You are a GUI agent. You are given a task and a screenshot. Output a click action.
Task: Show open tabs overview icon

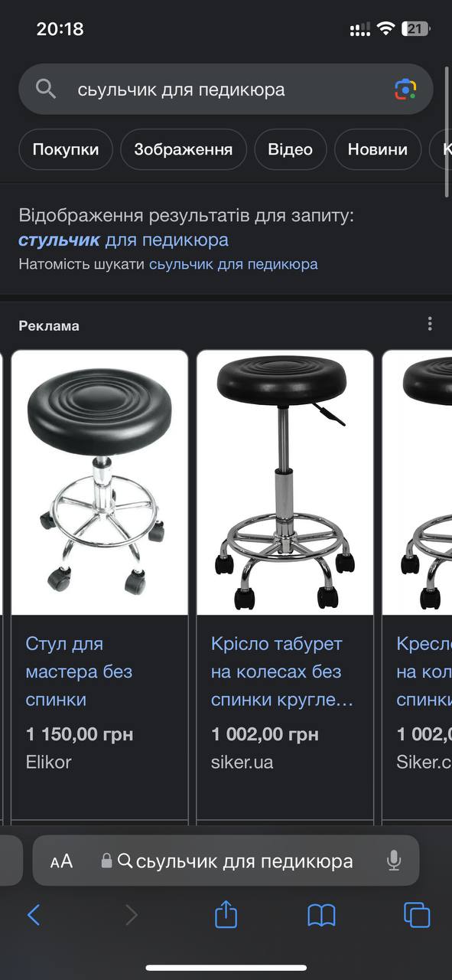point(417,915)
